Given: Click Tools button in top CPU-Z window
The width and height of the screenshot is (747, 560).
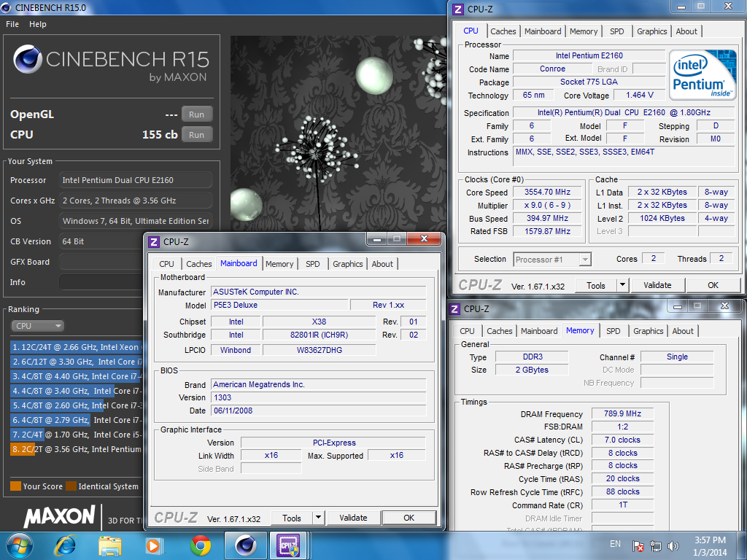Looking at the screenshot, I should (595, 285).
